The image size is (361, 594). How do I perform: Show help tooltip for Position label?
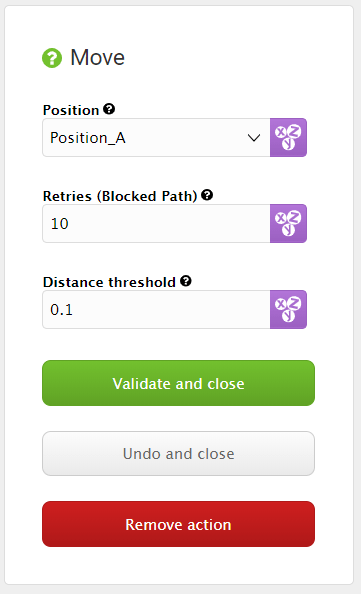[109, 109]
